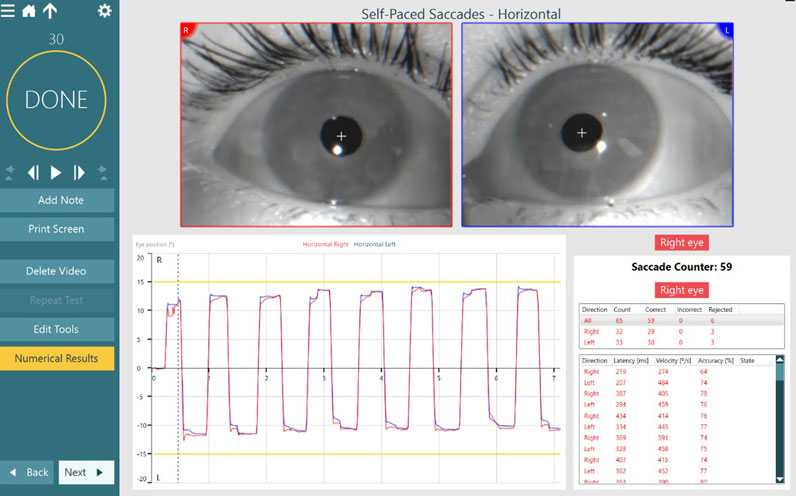Screen dimensions: 796x496
Task: Play the recorded test video
Action: [56, 172]
